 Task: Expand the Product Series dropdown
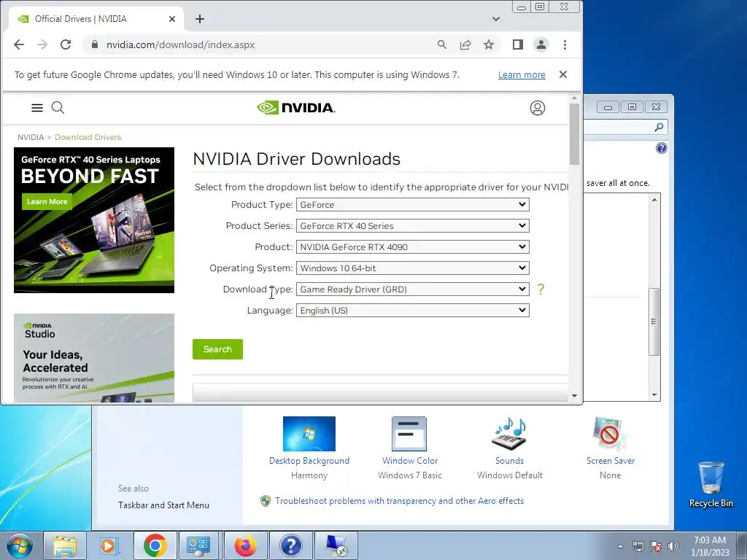pyautogui.click(x=413, y=226)
